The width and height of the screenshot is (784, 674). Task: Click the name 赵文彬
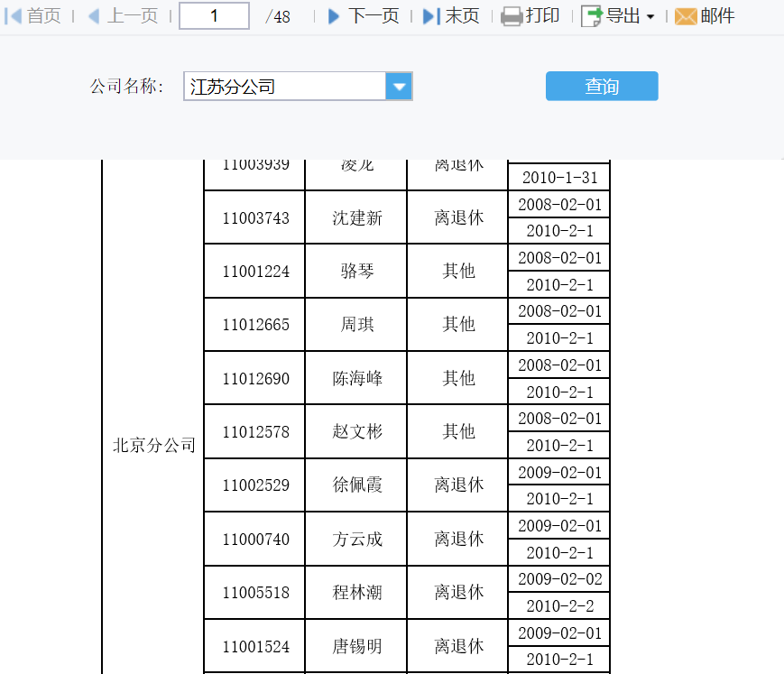point(357,431)
